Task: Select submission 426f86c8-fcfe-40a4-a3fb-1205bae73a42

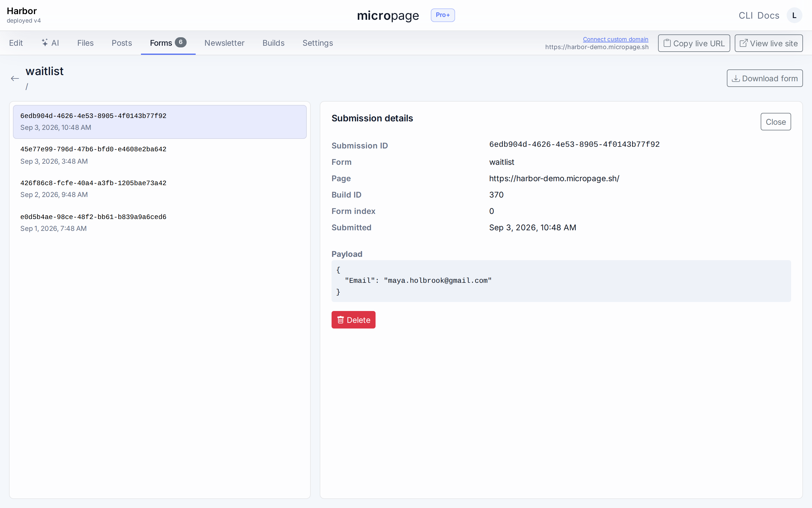Action: click(x=160, y=189)
